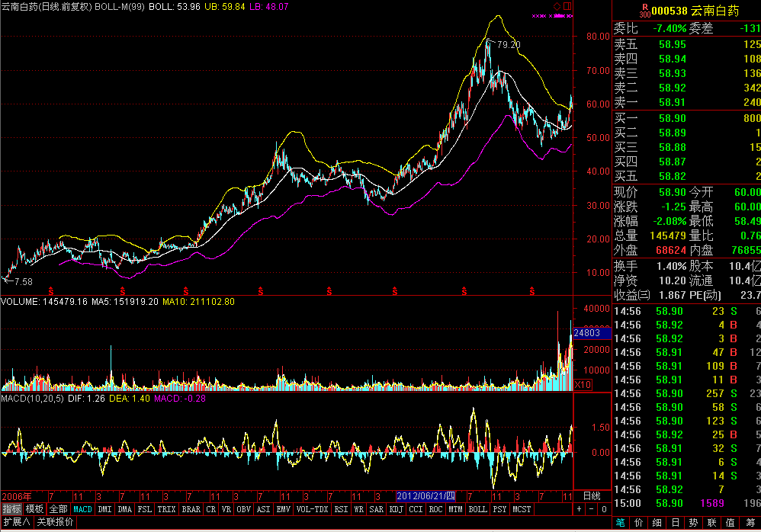This screenshot has width=761, height=532.
Task: Show 全部 indicators
Action: pyautogui.click(x=58, y=509)
